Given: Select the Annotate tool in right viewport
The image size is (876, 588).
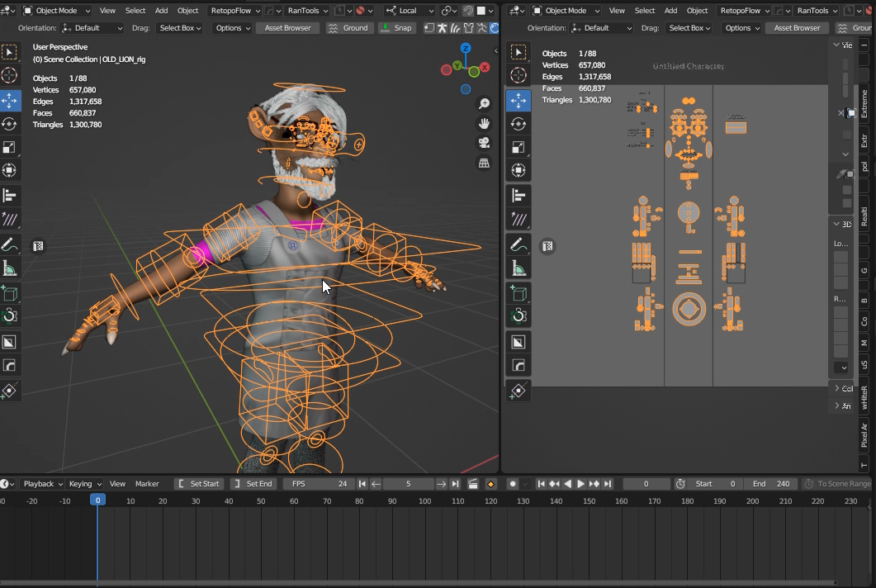Looking at the screenshot, I should coord(518,245).
